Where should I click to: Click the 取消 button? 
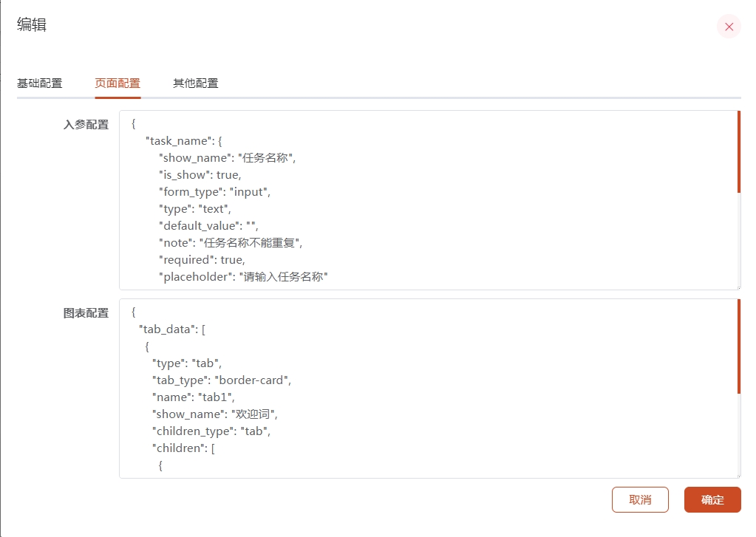640,499
